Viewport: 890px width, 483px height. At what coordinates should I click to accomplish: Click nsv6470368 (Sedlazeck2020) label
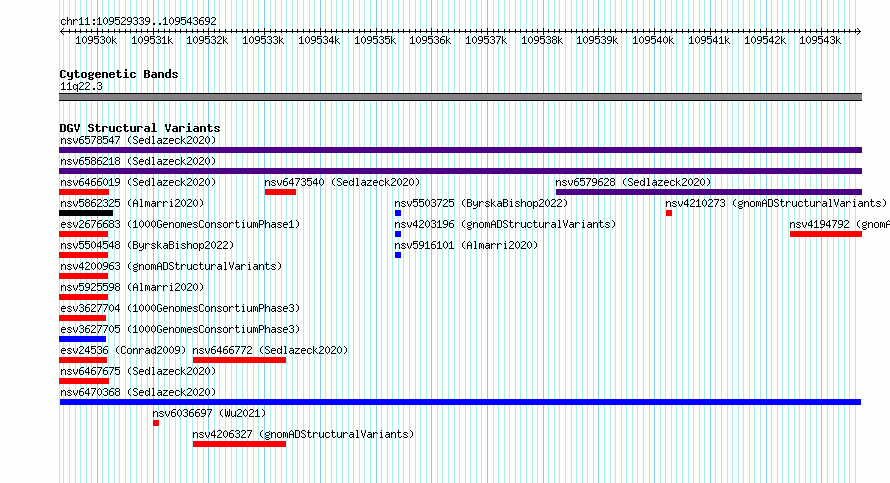[x=138, y=392]
